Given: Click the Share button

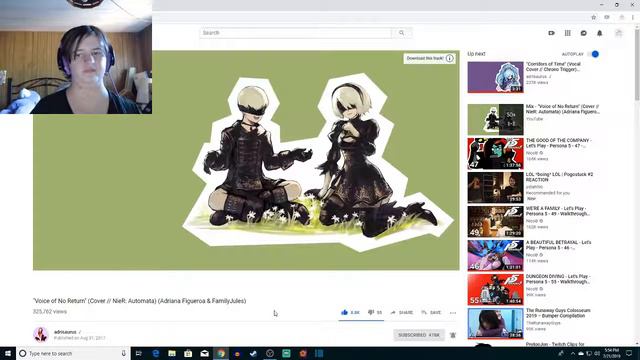Looking at the screenshot, I should click(402, 313).
